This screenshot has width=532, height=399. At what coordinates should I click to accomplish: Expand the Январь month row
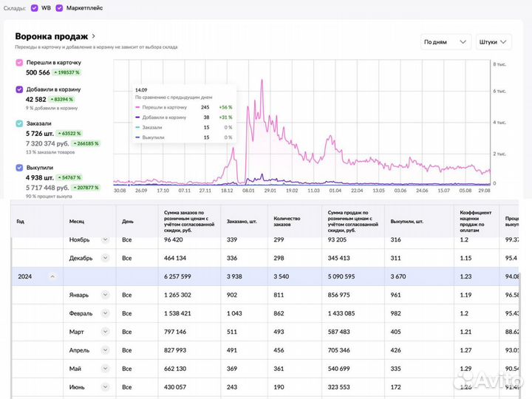click(x=106, y=296)
